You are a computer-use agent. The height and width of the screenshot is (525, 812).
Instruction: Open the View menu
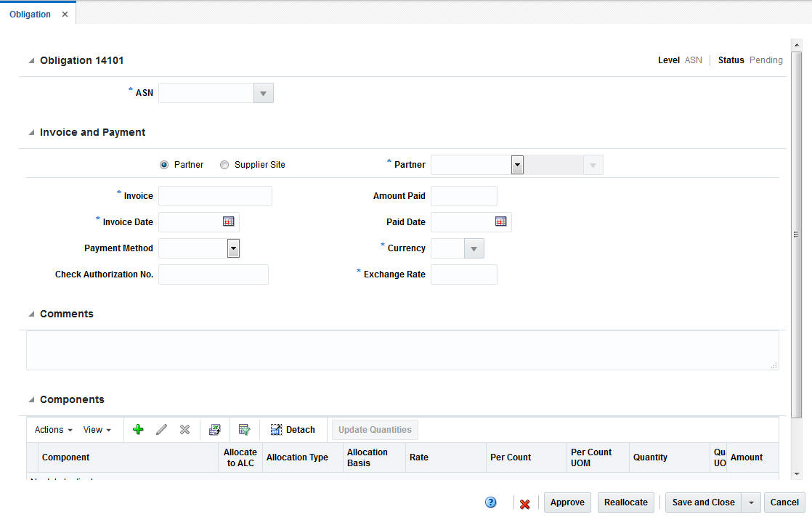[97, 430]
